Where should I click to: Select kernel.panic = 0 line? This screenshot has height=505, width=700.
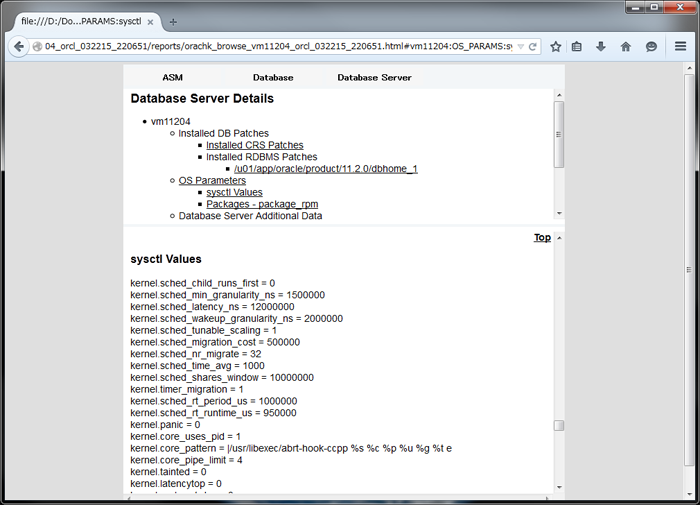pos(165,425)
